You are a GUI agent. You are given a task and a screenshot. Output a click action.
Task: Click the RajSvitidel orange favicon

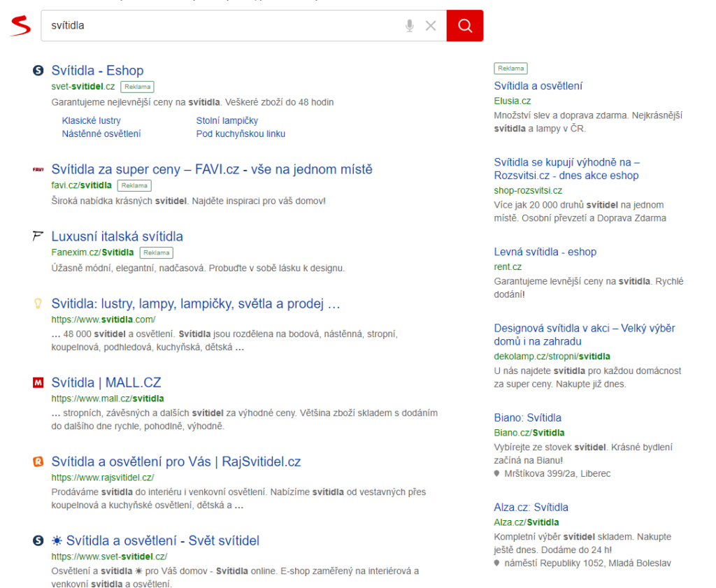pyautogui.click(x=38, y=461)
